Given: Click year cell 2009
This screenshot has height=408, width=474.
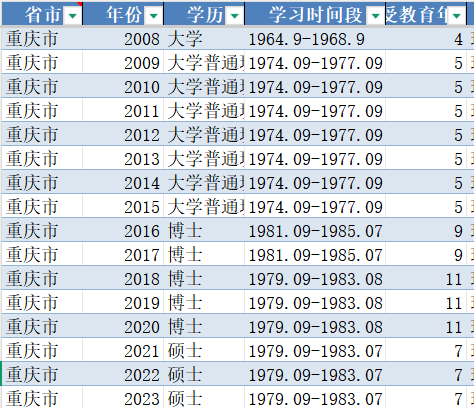Looking at the screenshot, I should [x=123, y=62].
